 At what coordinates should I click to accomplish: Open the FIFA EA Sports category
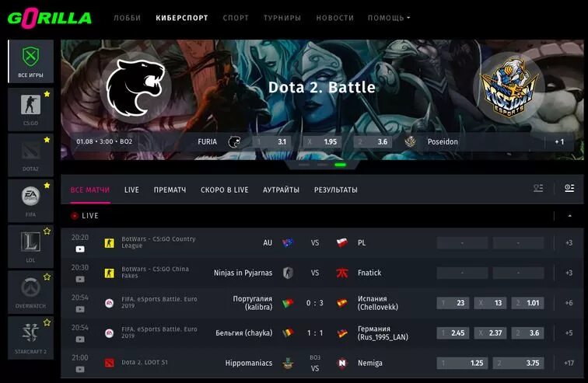[31, 197]
